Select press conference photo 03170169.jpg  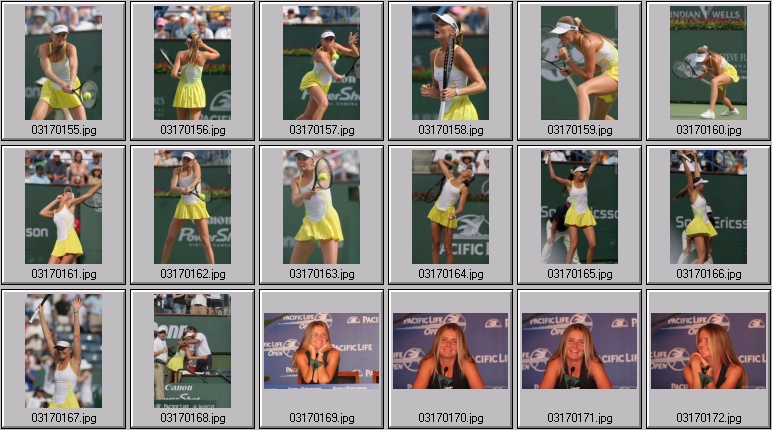[321, 351]
